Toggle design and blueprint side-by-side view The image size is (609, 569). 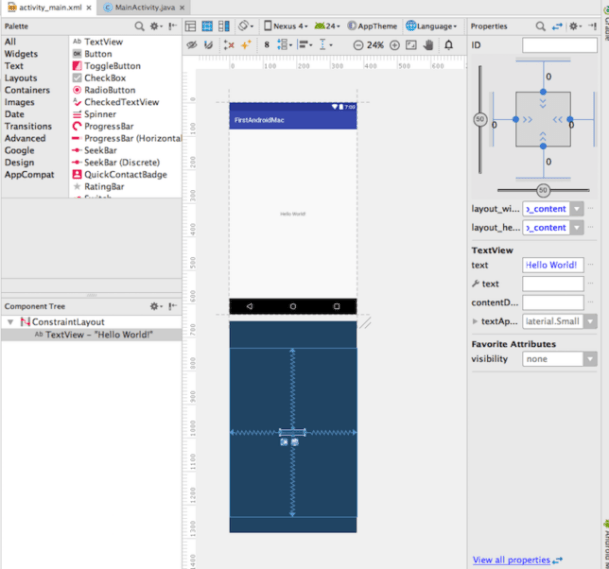pyautogui.click(x=223, y=26)
